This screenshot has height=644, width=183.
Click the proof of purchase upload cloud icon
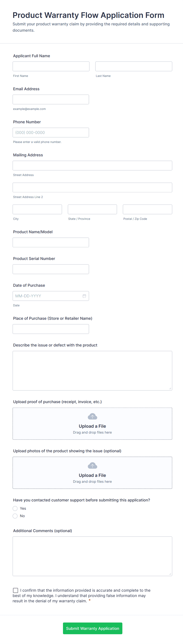92,416
